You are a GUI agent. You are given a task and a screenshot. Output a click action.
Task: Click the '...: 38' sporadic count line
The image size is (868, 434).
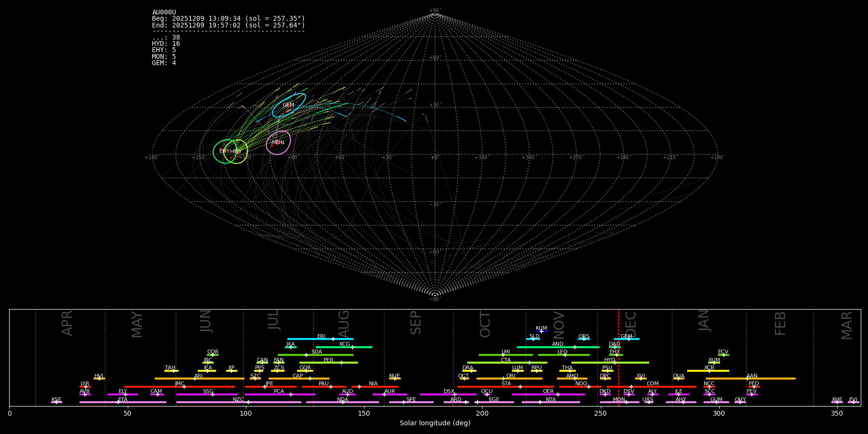[166, 38]
